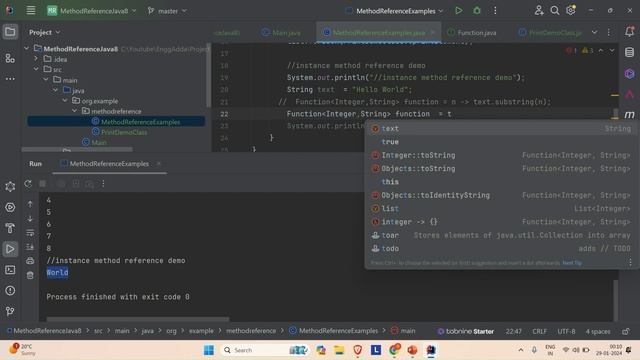
Task: Start debugging with the bug icon
Action: click(x=477, y=11)
